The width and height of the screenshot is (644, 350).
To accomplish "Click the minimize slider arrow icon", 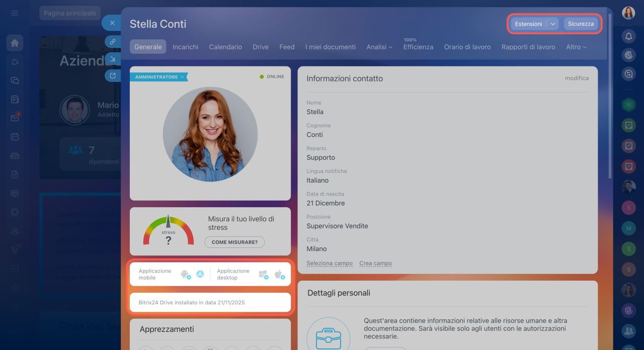I will [113, 58].
